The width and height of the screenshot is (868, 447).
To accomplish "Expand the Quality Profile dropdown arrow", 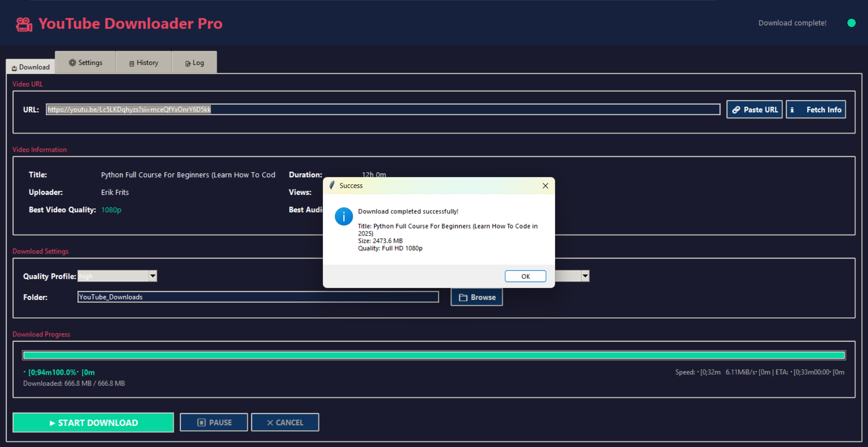I will point(153,276).
